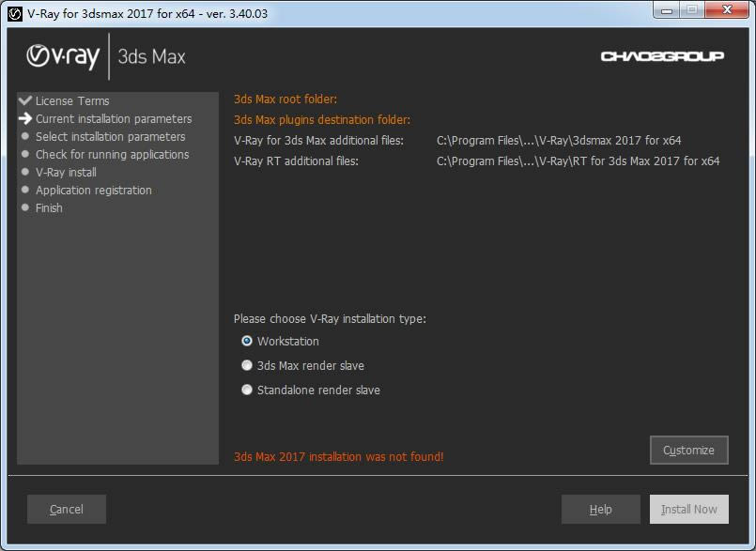This screenshot has width=756, height=551.
Task: Select the Finish step
Action: click(49, 207)
